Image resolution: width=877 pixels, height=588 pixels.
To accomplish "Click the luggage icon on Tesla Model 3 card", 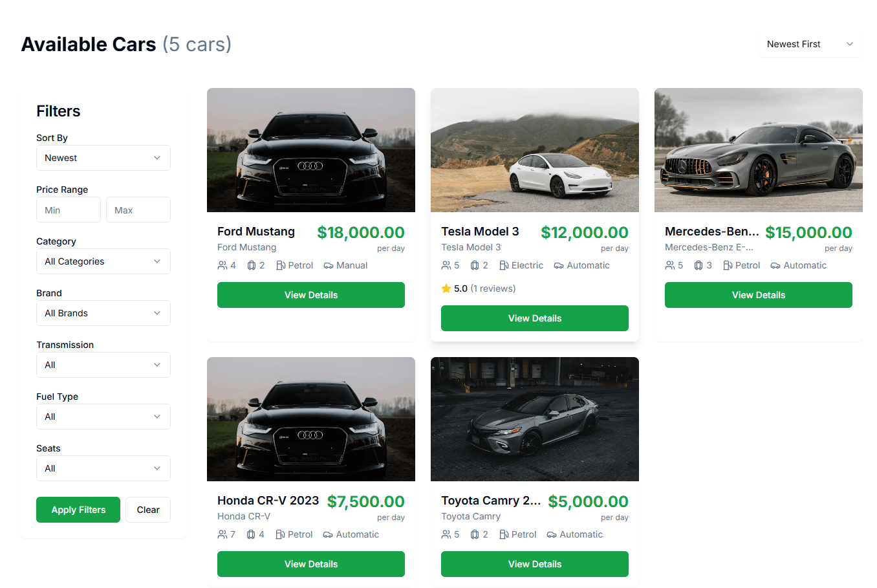I will [473, 265].
